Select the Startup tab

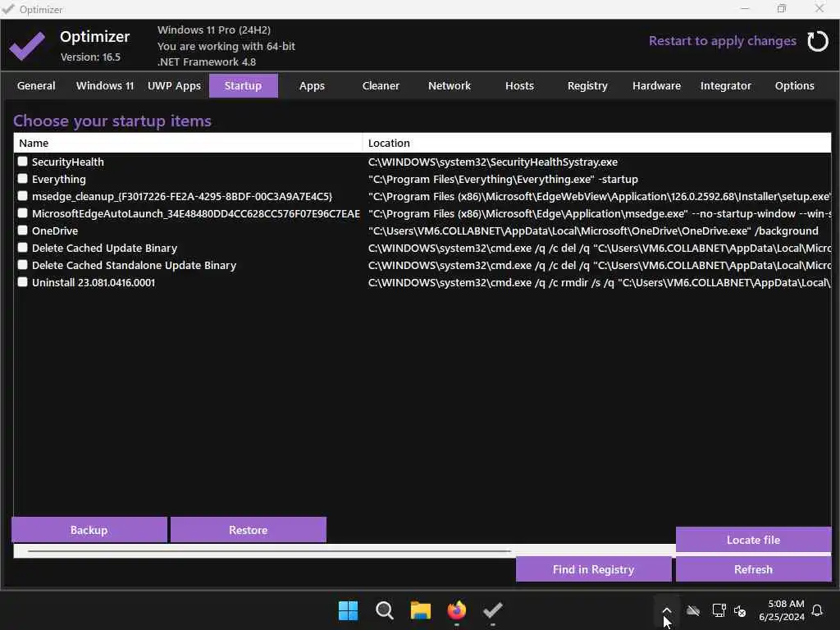click(243, 85)
